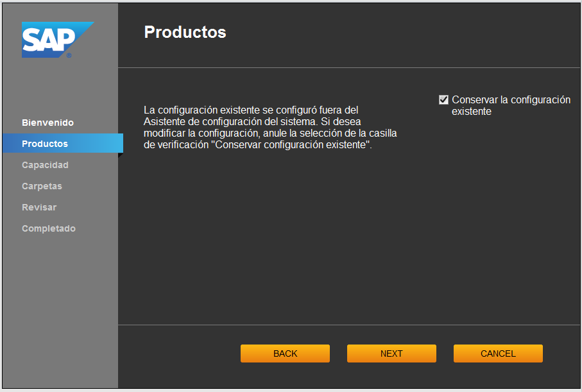Screen dimensions: 582x392
Task: Click the CANCEL button
Action: pyautogui.click(x=498, y=354)
